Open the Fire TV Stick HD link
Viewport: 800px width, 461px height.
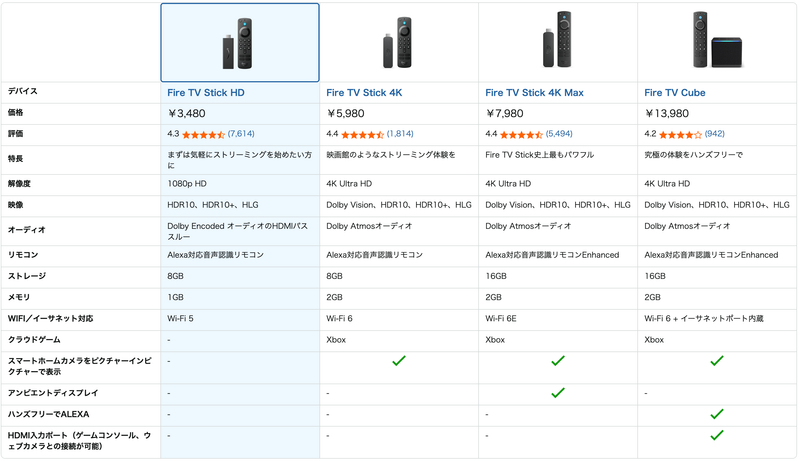point(206,92)
